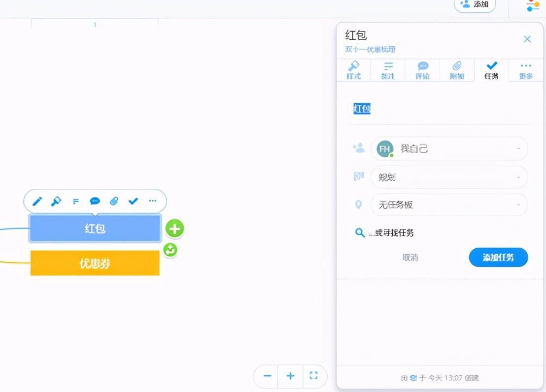This screenshot has width=546, height=392.
Task: Click the status icon beside 规划
Action: coord(359,176)
